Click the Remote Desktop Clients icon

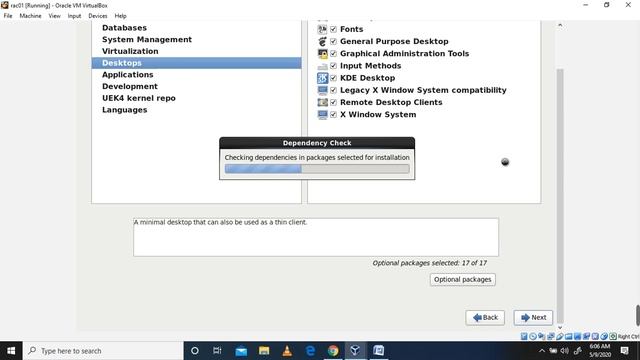pos(322,102)
